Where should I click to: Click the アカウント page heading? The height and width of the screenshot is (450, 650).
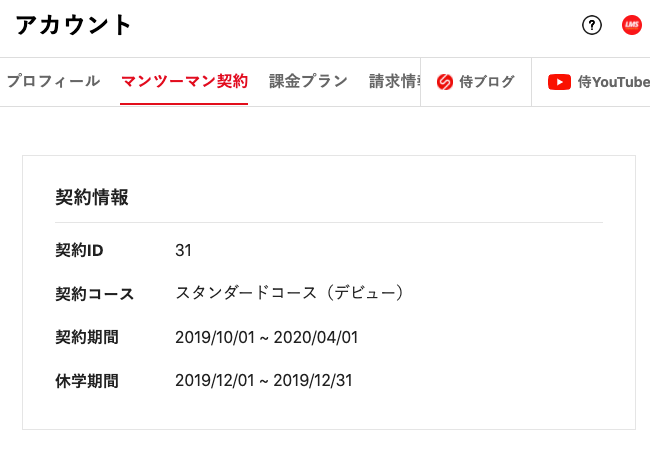click(74, 26)
